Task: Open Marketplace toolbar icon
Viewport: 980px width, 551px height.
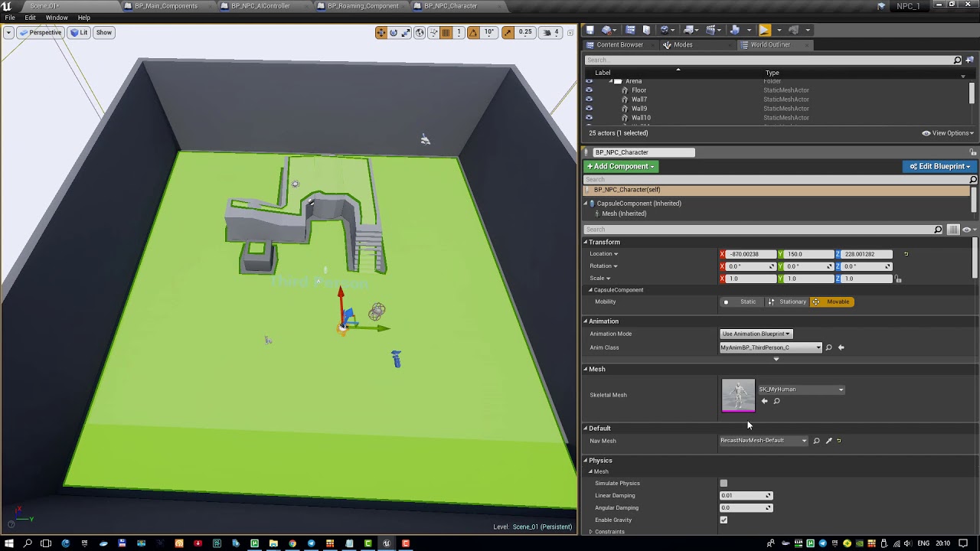Action: coord(646,30)
